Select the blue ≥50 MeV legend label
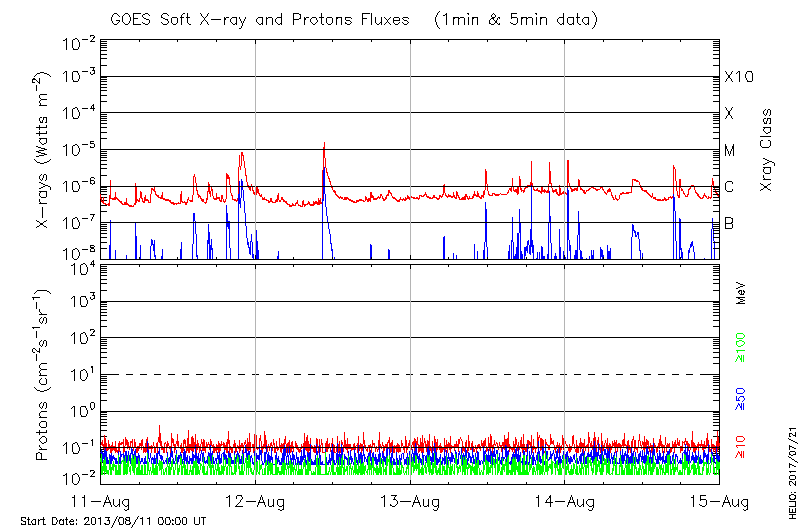 coord(742,399)
